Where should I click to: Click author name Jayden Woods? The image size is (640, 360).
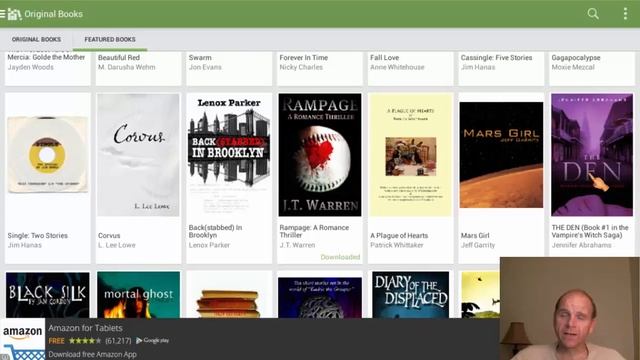(x=31, y=67)
